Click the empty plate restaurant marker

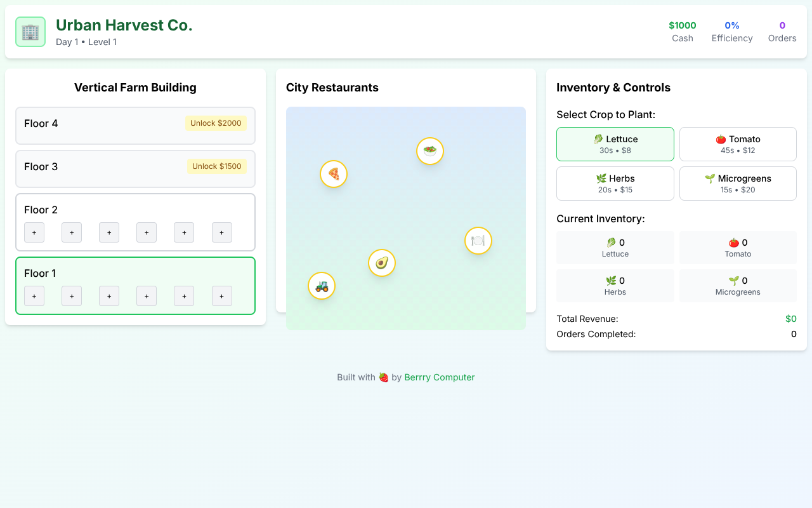pyautogui.click(x=478, y=241)
